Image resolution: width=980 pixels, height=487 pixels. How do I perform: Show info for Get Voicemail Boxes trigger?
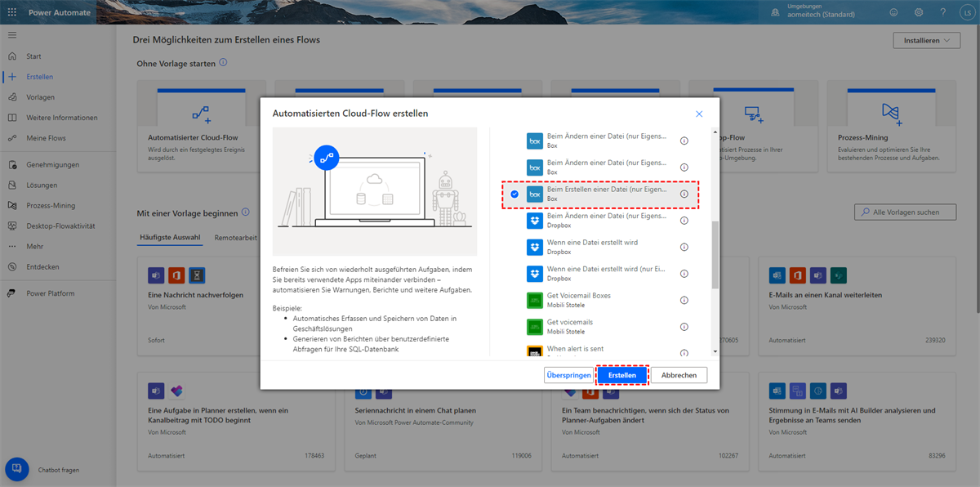pyautogui.click(x=684, y=300)
